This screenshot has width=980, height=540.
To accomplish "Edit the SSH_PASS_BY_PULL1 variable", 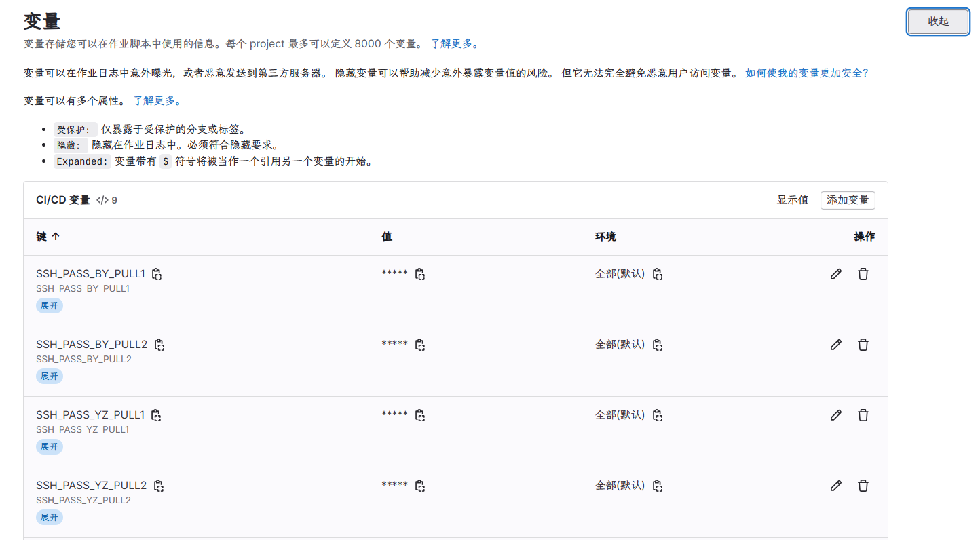I will pos(835,274).
